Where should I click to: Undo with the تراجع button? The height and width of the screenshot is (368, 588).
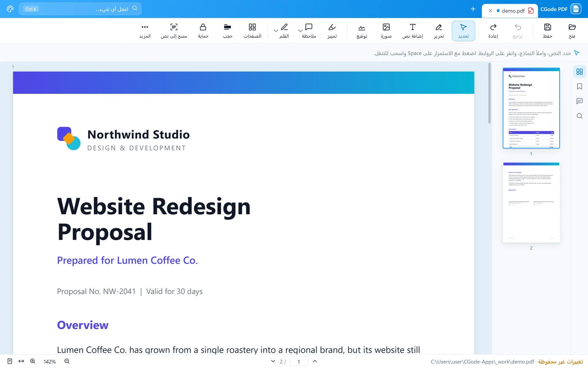(x=518, y=31)
